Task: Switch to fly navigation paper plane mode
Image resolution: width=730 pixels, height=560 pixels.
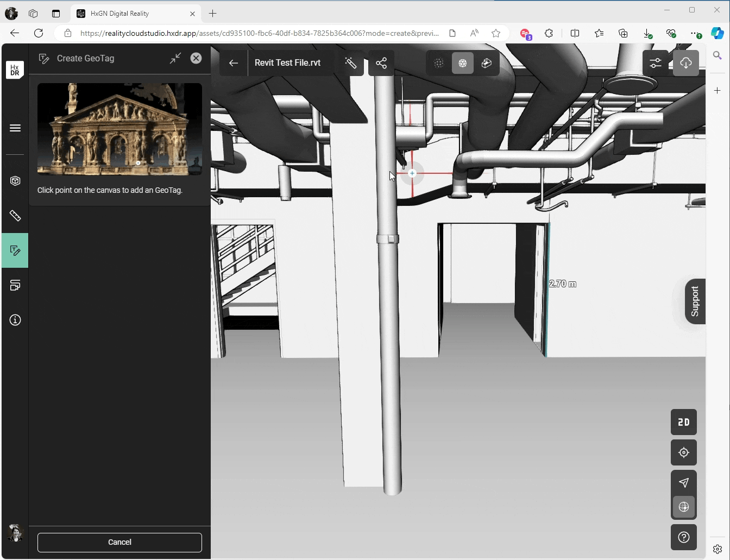Action: point(683,482)
